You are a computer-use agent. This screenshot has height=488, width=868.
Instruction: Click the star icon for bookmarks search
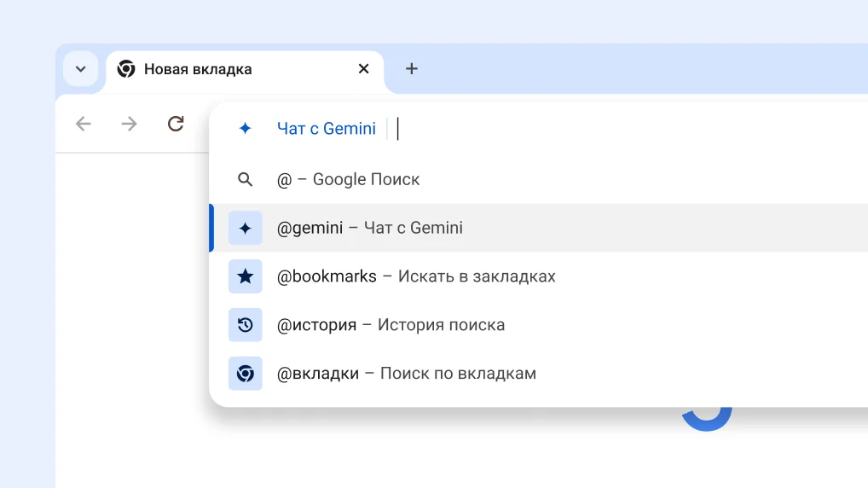(x=246, y=276)
